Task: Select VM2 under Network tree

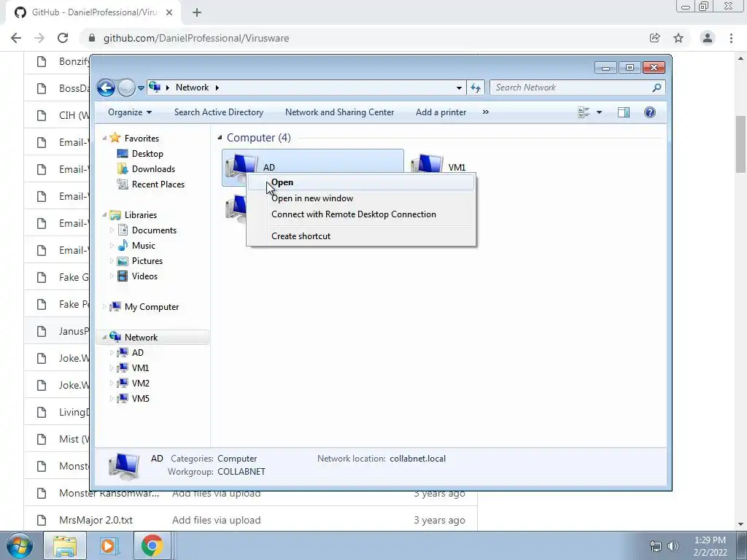Action: [x=140, y=384]
